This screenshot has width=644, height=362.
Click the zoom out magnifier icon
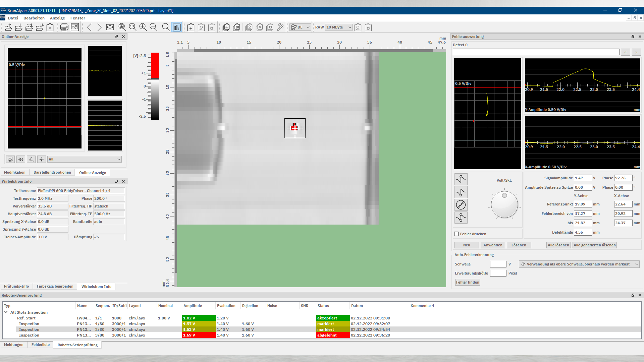(154, 27)
